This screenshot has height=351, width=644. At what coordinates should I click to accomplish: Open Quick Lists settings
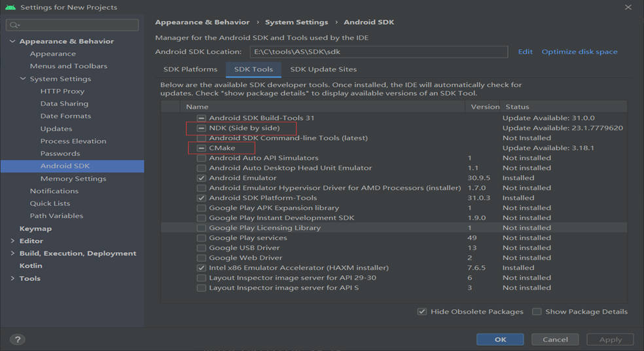pyautogui.click(x=50, y=203)
